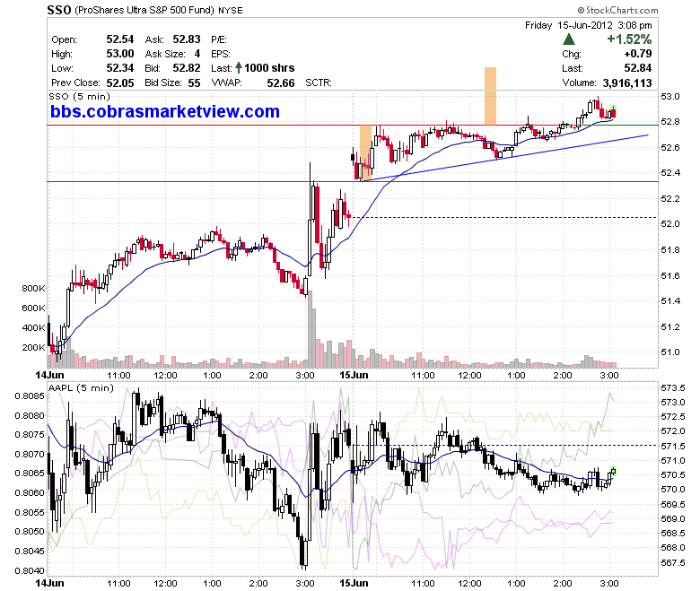Click the Ask value 52.83

(187, 39)
